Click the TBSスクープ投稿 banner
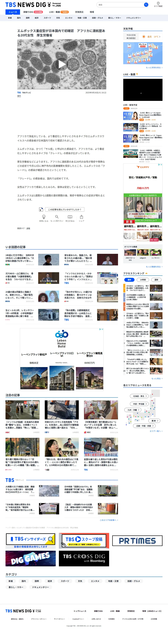Viewport: 168px width, 644px height. pyautogui.click(x=84, y=541)
